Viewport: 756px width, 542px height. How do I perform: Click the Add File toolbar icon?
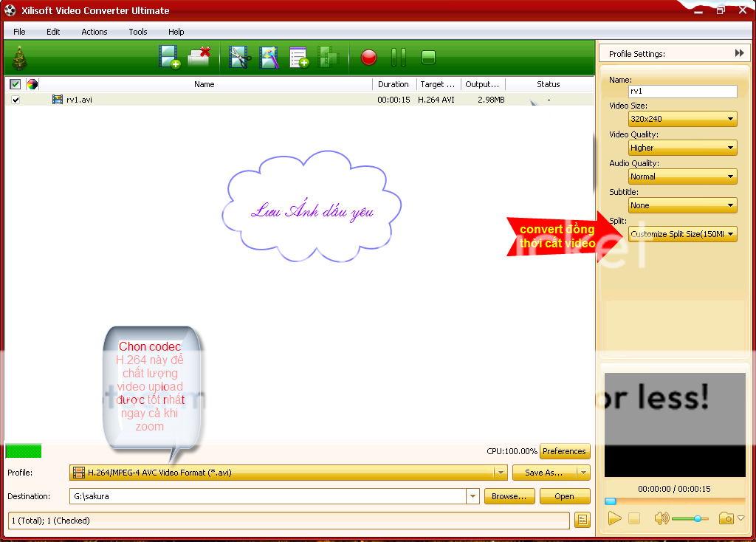(x=169, y=58)
